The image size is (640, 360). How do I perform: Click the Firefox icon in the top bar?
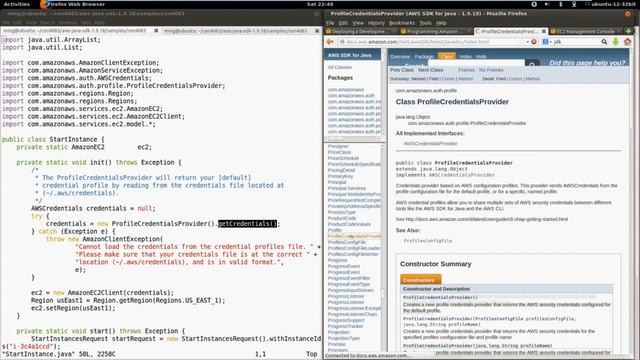pyautogui.click(x=44, y=4)
